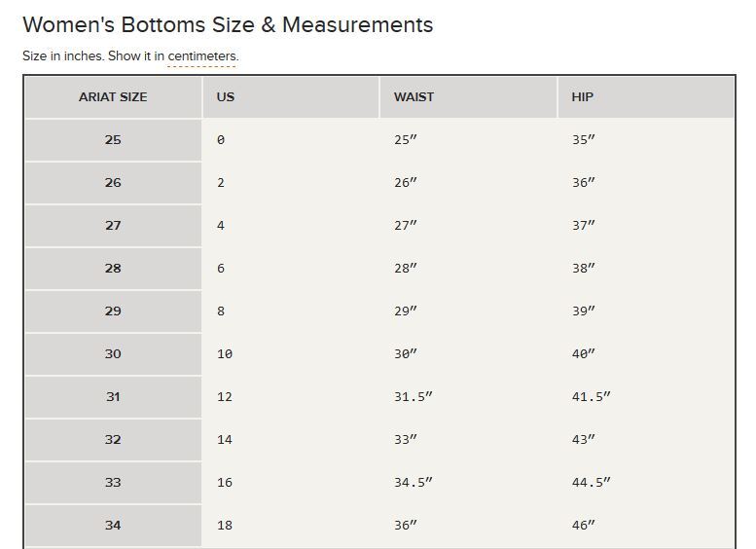Image resolution: width=756 pixels, height=549 pixels.
Task: Click US size 18 cell
Action: point(291,526)
